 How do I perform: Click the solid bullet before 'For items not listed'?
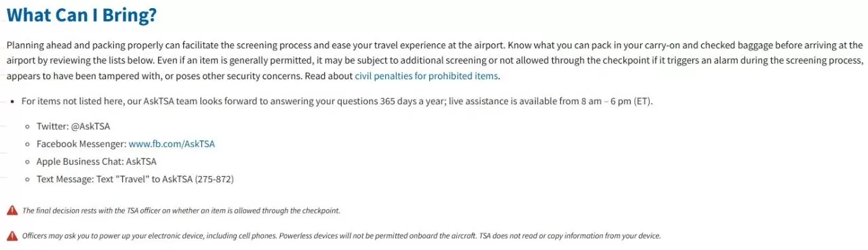coord(13,102)
